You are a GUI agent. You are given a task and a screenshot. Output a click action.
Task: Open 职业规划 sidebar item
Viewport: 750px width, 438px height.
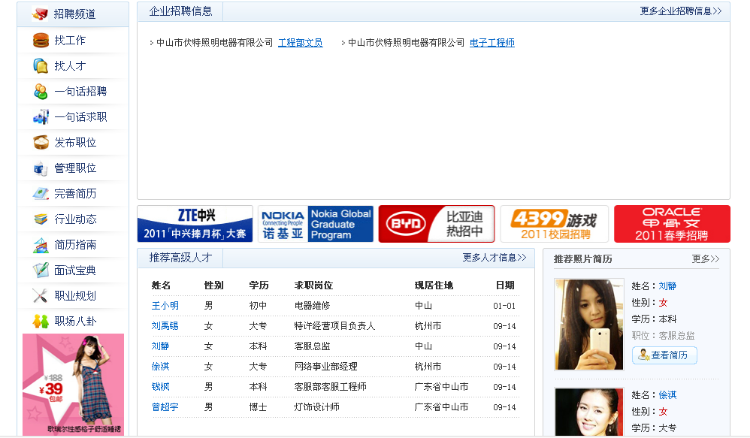point(75,296)
